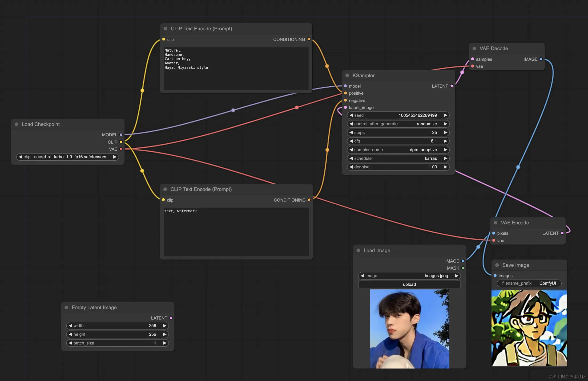Click the samples input socket on VAE Decode
The width and height of the screenshot is (588, 381).
[x=473, y=59]
